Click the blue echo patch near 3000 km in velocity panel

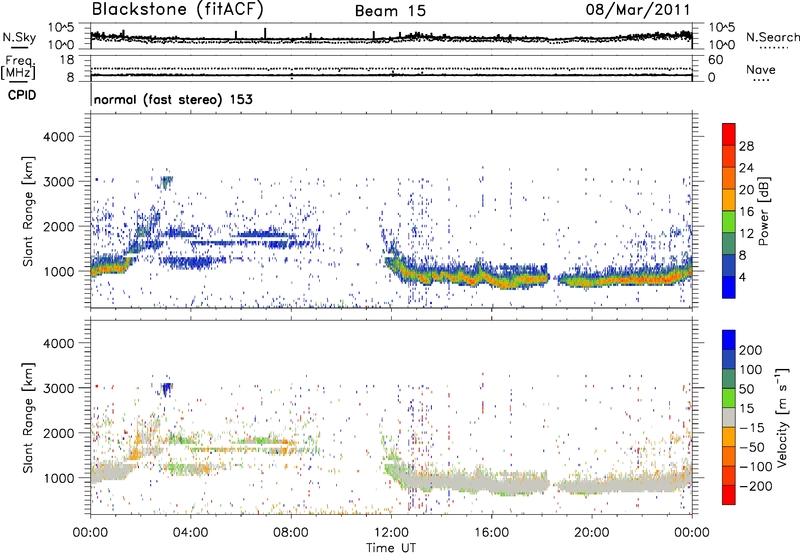tap(166, 389)
